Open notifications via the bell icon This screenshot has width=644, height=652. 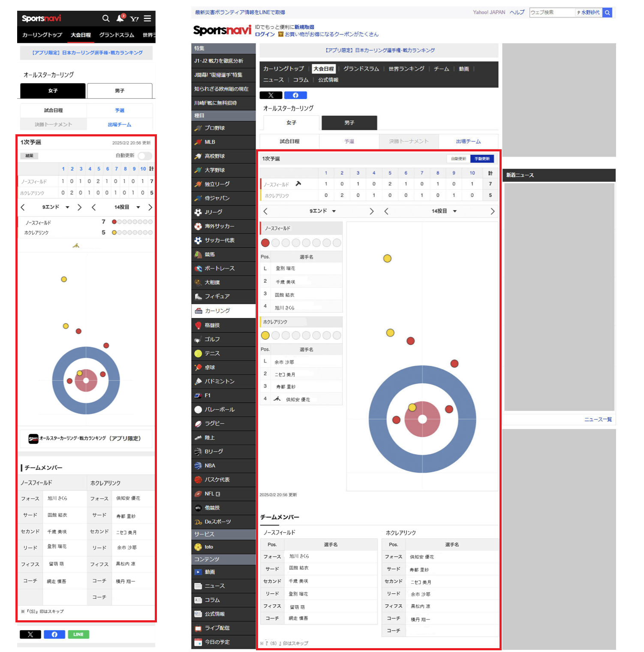[120, 18]
